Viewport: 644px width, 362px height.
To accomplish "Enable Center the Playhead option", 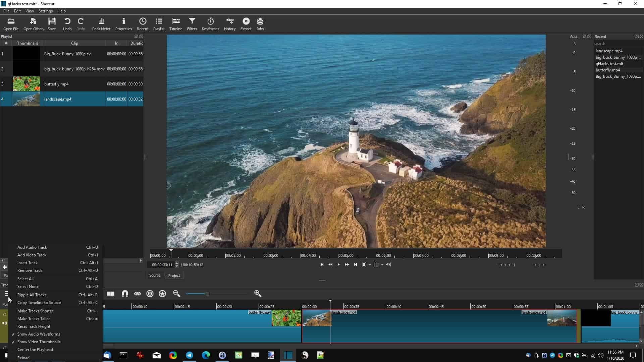I will 35,350.
